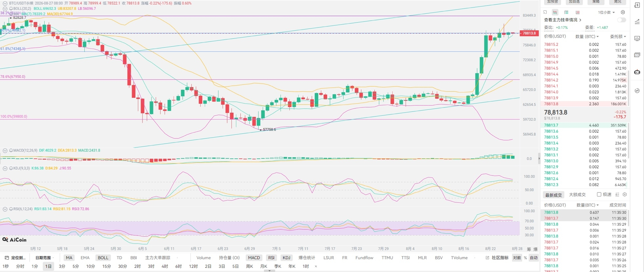Open latest trades settings gear icon

point(625,194)
